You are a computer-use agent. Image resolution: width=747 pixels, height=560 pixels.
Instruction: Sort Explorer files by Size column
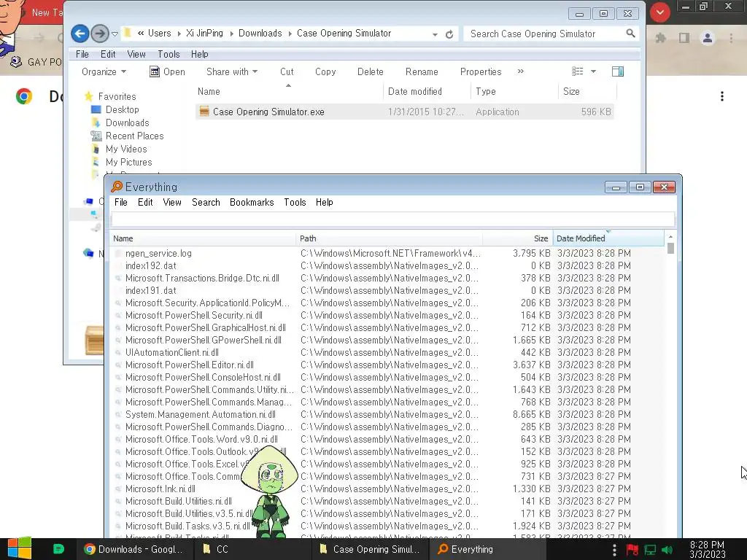click(587, 91)
